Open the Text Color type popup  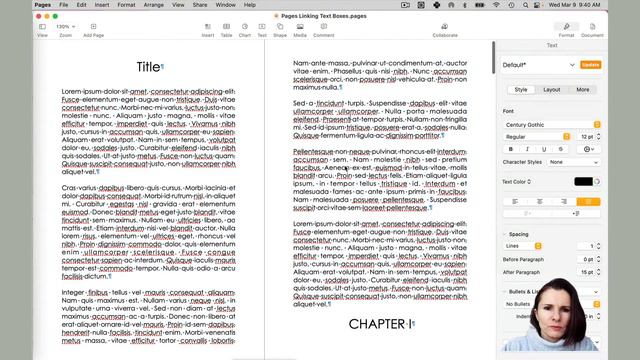517,182
